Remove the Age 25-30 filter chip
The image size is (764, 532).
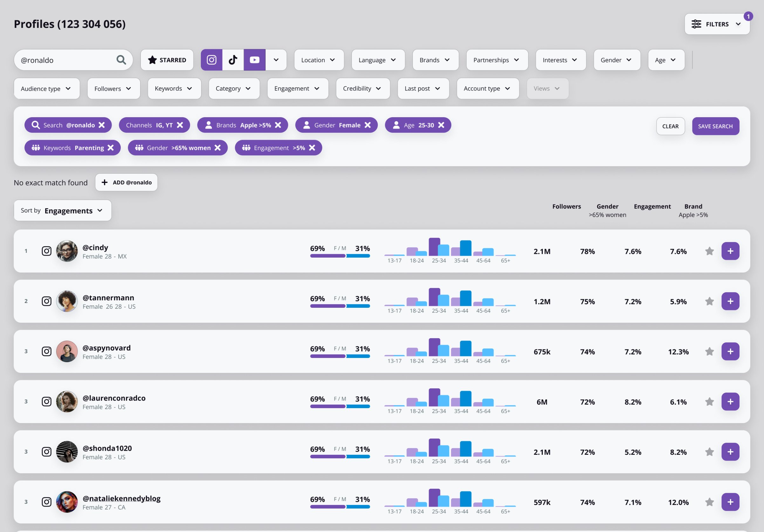coord(441,125)
